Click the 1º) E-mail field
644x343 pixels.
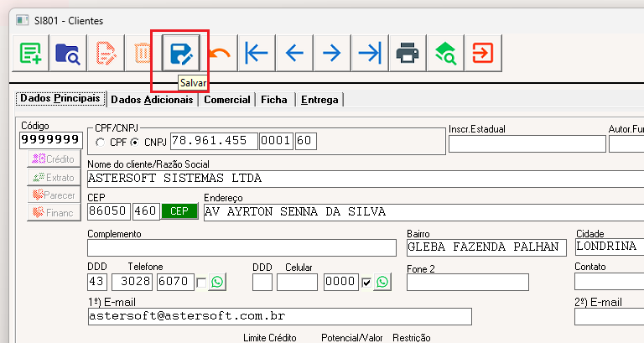[279, 317]
